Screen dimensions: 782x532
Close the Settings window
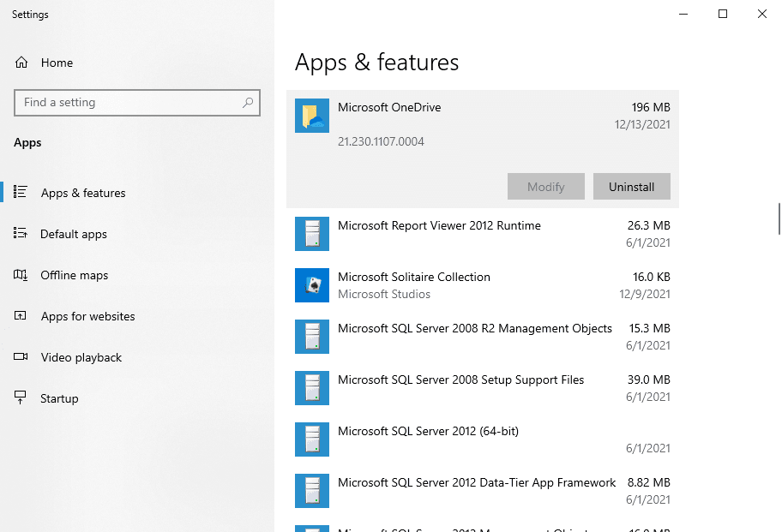click(762, 14)
